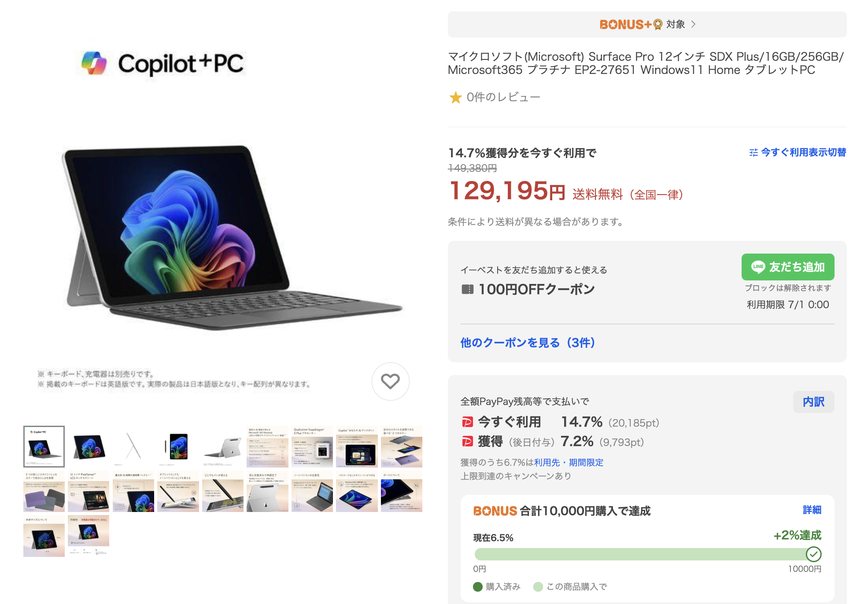Click the heart favorite icon

[390, 381]
